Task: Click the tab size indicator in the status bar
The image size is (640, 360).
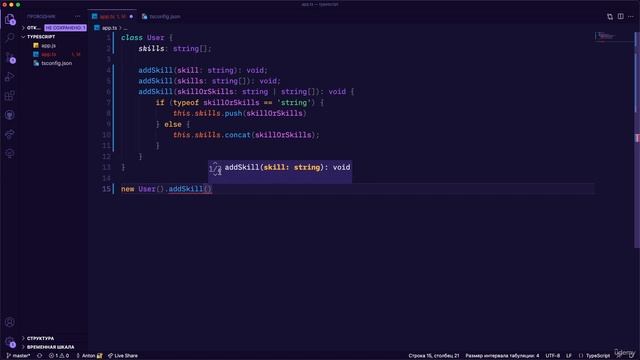Action: coord(502,356)
